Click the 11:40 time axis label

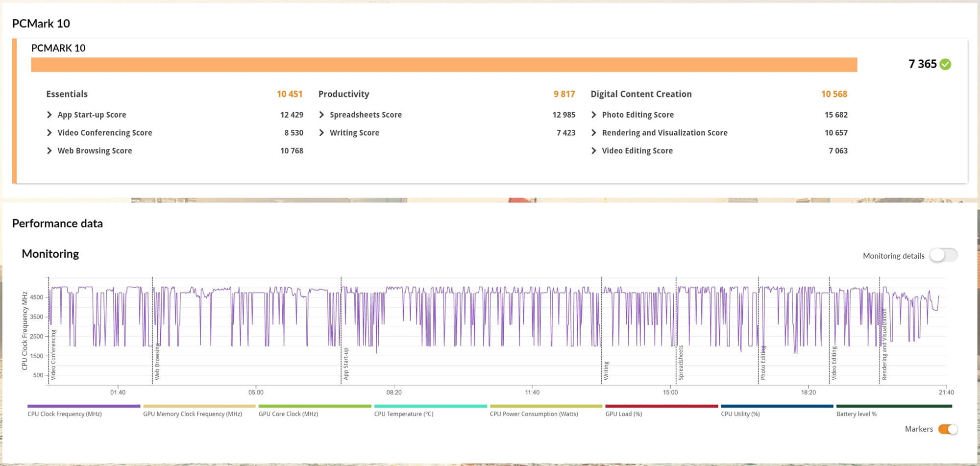532,392
